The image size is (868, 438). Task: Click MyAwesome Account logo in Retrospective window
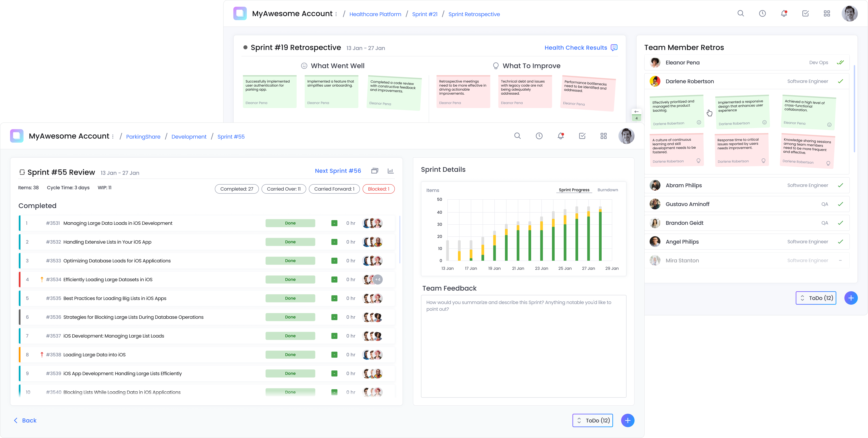pos(240,13)
